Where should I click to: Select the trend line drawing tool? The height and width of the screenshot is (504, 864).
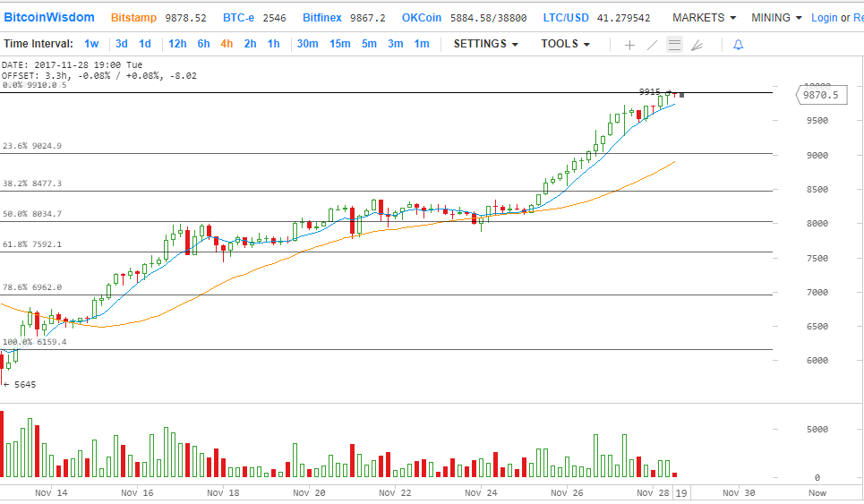[x=652, y=44]
